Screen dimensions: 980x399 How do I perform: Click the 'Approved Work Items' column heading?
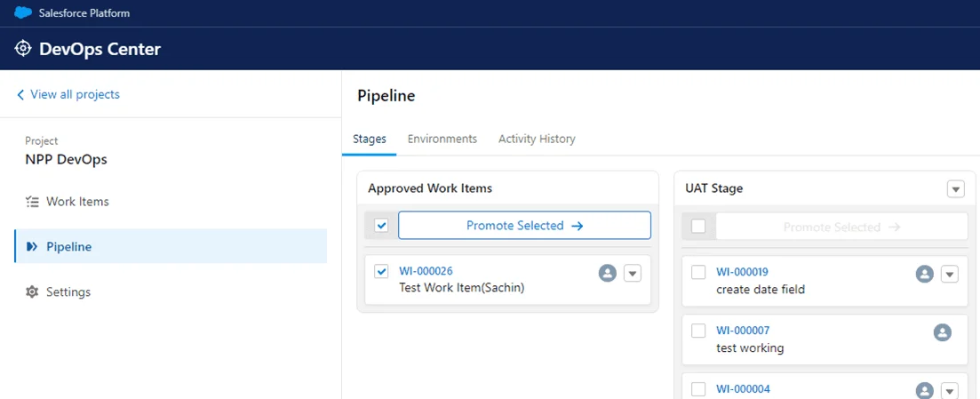(430, 188)
